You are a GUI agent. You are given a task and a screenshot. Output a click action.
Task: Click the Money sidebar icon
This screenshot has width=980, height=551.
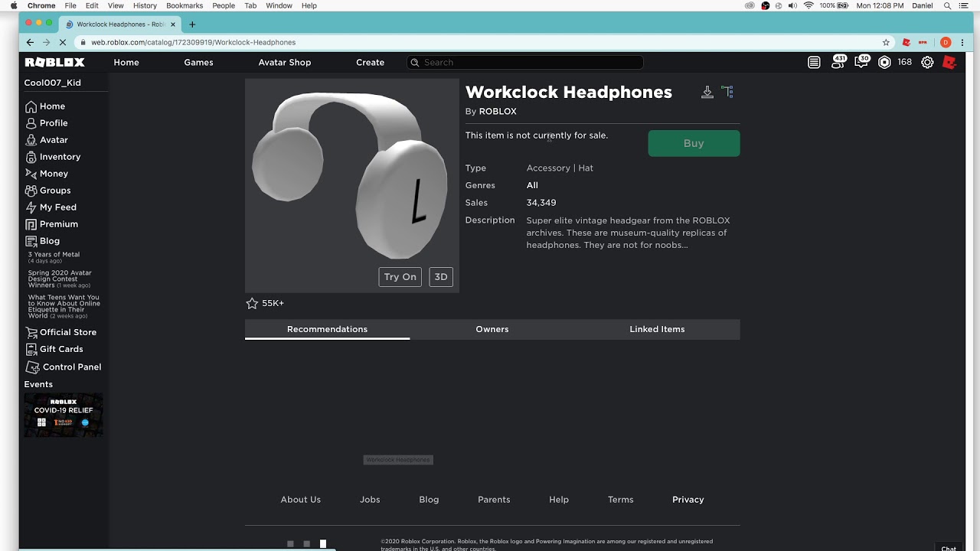(31, 174)
